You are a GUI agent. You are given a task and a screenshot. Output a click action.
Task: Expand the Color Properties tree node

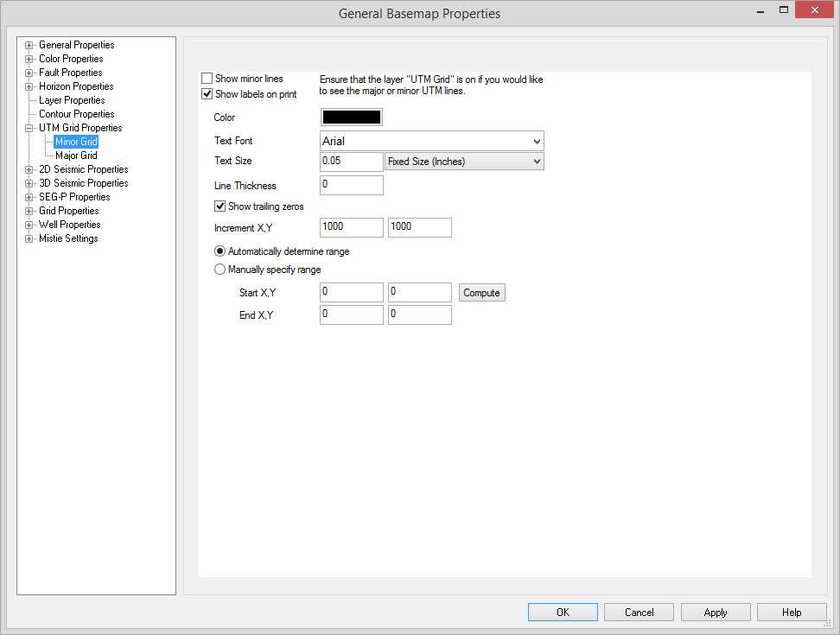29,59
